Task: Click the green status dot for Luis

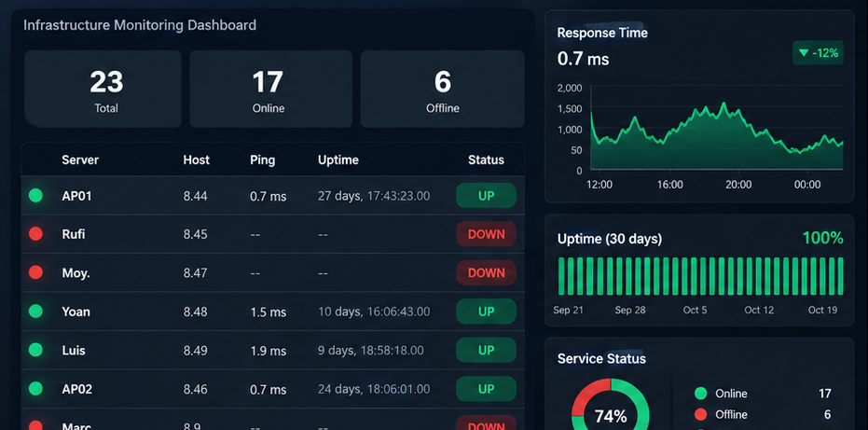Action: click(35, 350)
